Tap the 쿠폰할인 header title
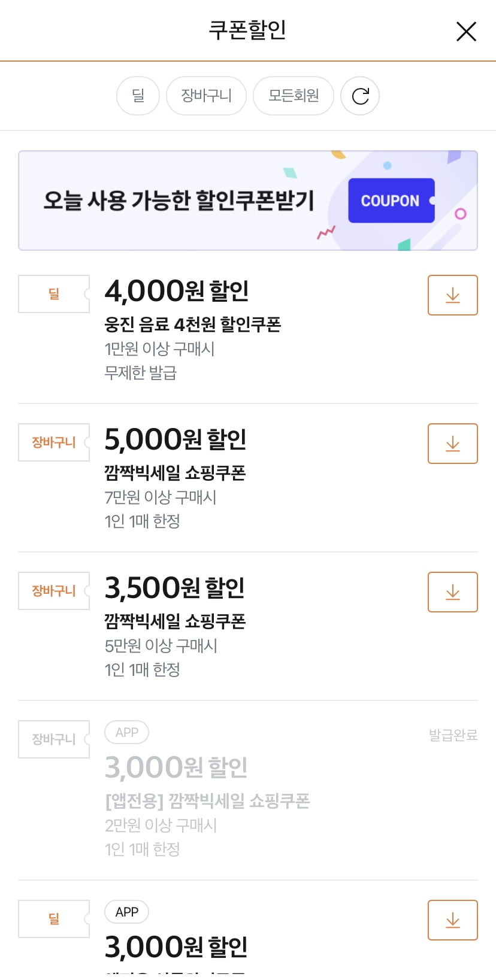 point(247,30)
